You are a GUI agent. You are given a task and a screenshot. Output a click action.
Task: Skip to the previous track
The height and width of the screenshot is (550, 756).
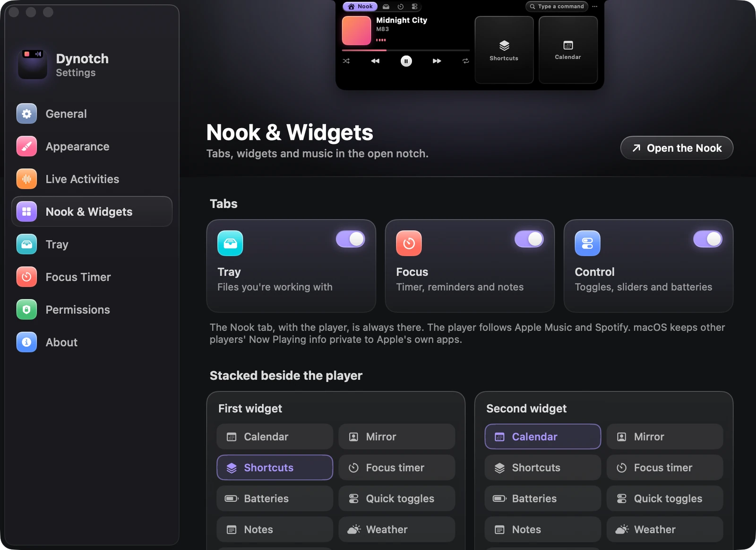point(375,61)
